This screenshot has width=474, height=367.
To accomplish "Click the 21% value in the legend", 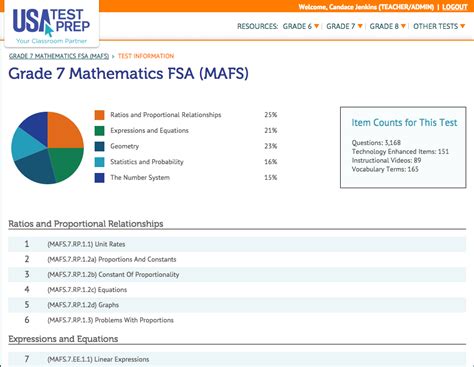I will point(271,131).
